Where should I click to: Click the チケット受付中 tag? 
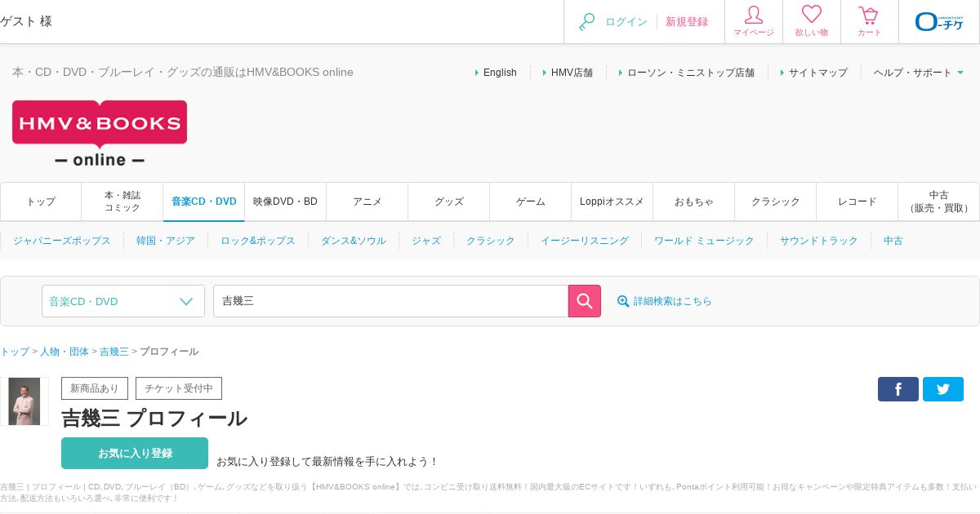pyautogui.click(x=179, y=388)
